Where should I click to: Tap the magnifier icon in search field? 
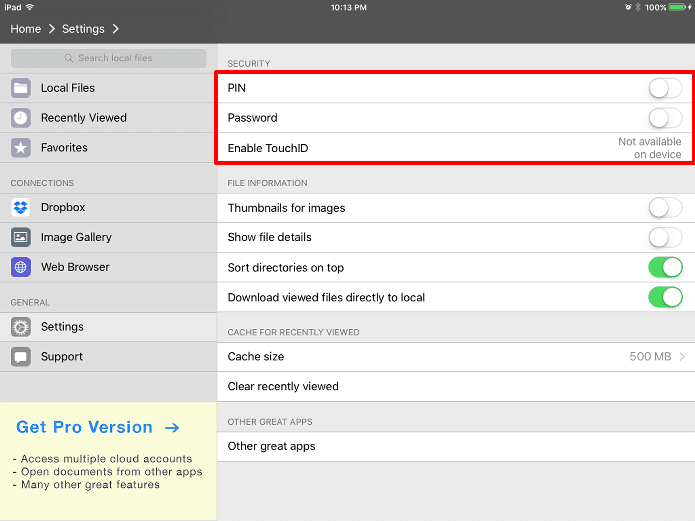tap(69, 58)
